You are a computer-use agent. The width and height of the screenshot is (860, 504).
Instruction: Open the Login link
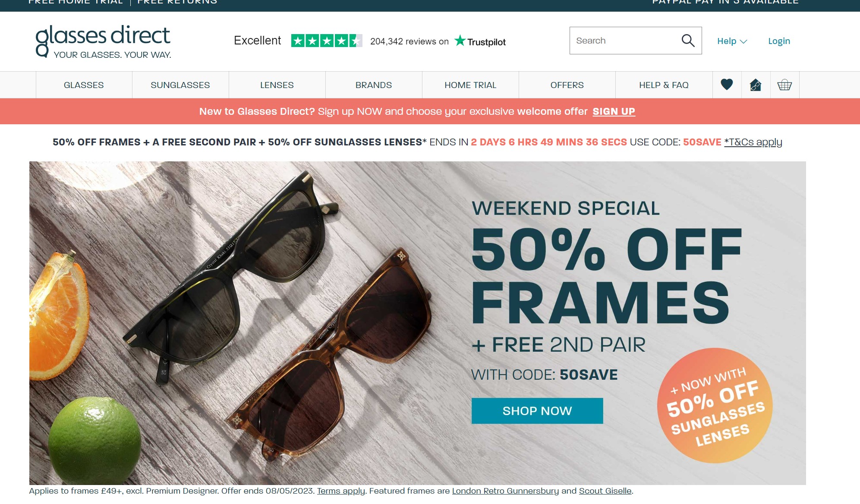point(779,41)
